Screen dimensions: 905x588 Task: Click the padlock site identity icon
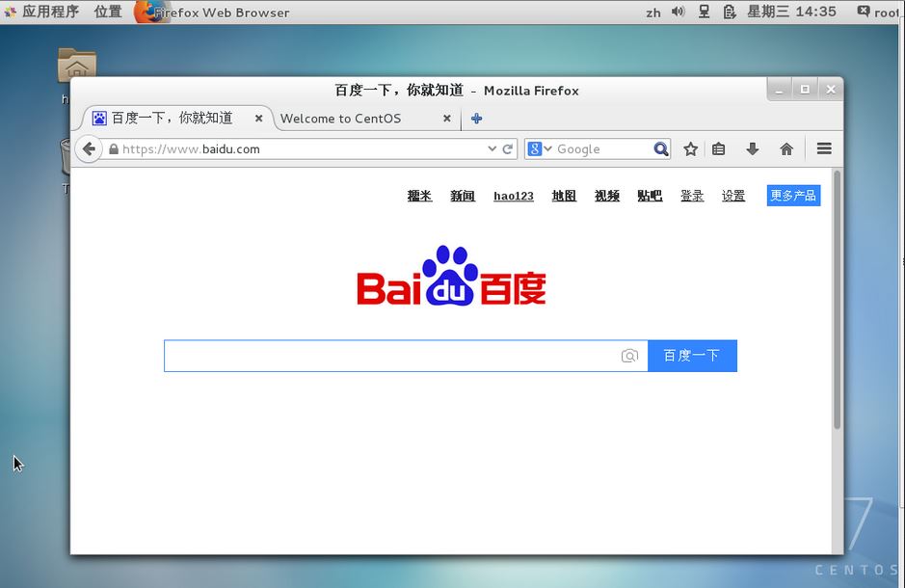point(114,148)
